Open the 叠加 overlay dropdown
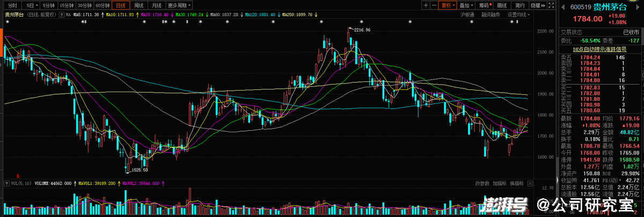 point(466,5)
